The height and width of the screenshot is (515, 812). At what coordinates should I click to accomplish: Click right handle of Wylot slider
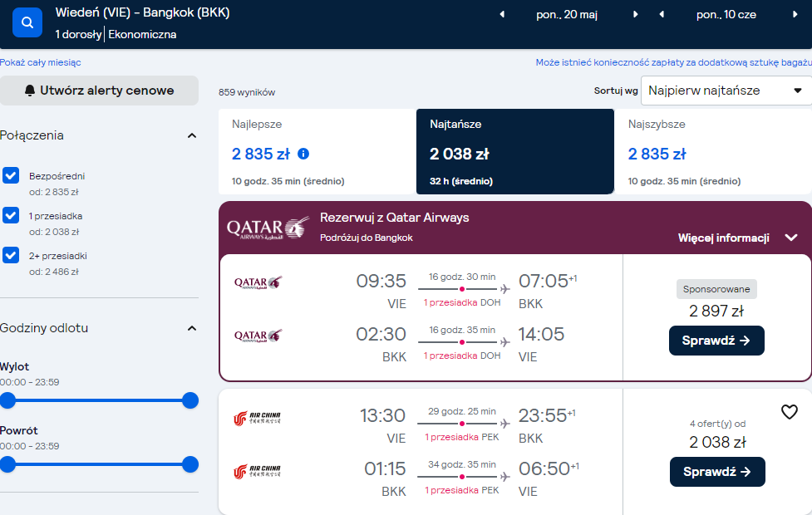(x=190, y=400)
